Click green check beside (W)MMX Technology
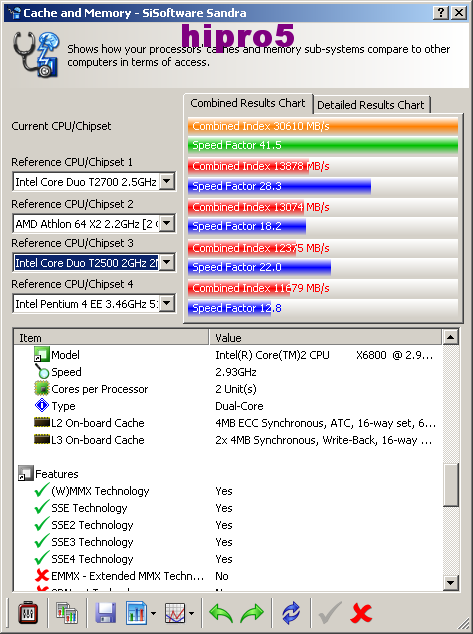Image resolution: width=473 pixels, height=634 pixels. 42,490
